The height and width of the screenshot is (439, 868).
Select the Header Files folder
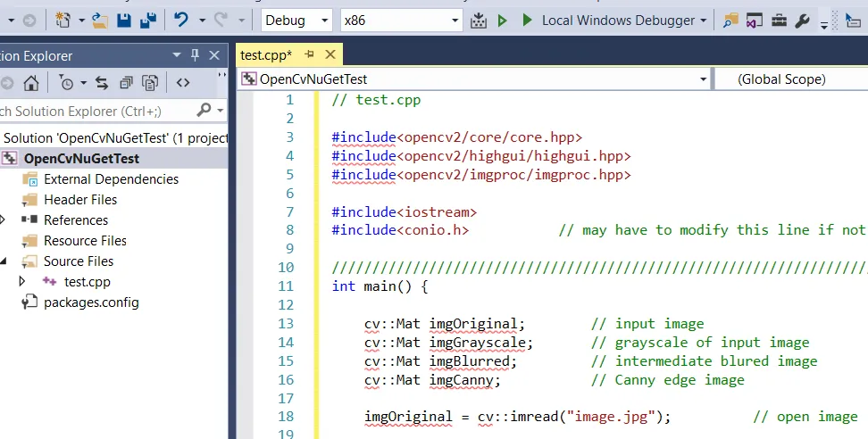(x=80, y=200)
